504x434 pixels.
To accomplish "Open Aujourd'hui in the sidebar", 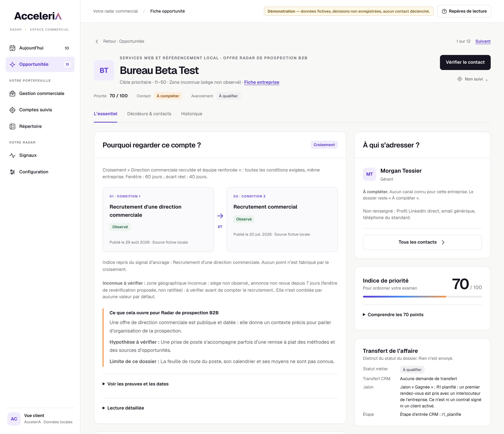I will tap(40, 48).
